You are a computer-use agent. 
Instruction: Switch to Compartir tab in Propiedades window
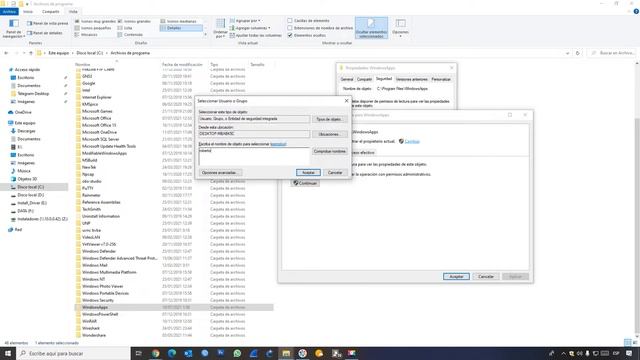364,79
